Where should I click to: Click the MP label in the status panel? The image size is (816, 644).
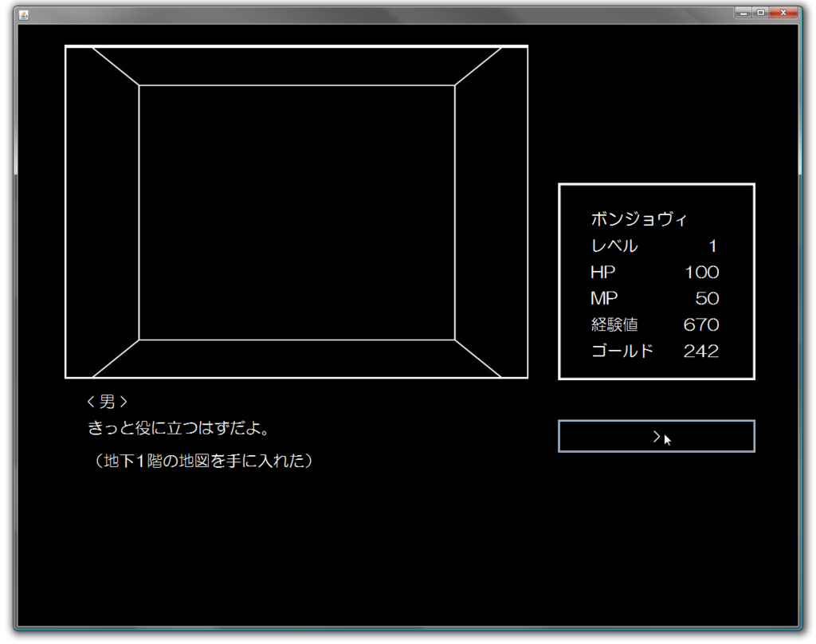click(x=604, y=298)
